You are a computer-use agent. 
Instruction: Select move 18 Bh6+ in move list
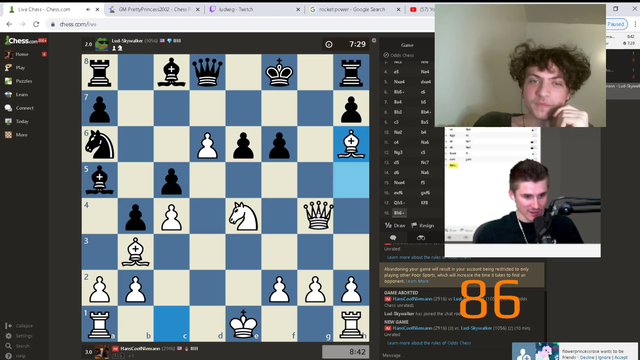pyautogui.click(x=399, y=213)
